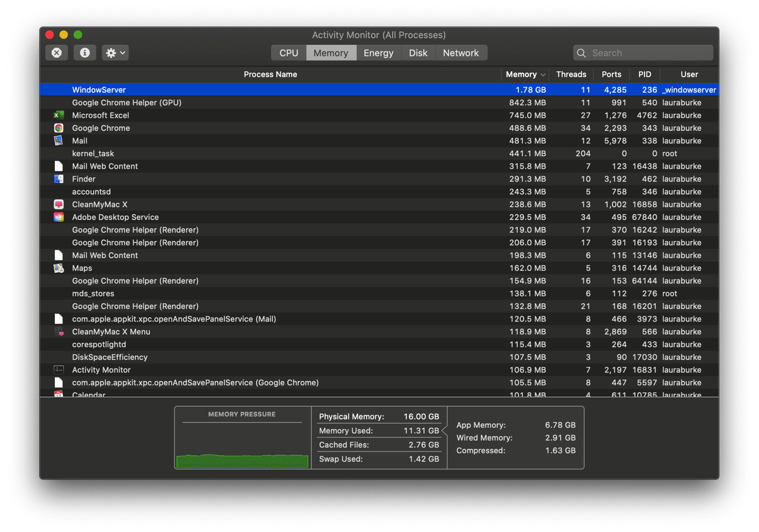Click the Microsoft Excel app icon

tap(58, 115)
